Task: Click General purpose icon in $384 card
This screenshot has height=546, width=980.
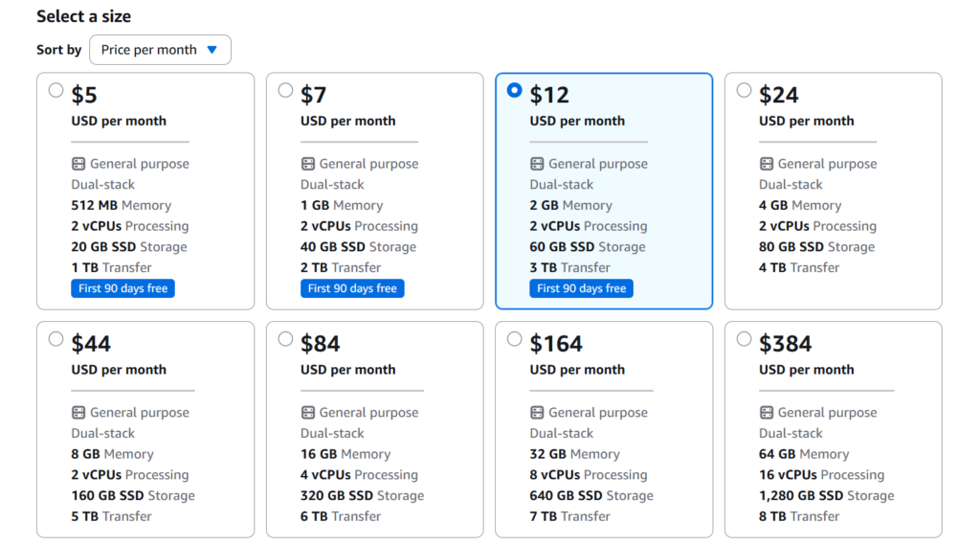Action: click(767, 413)
